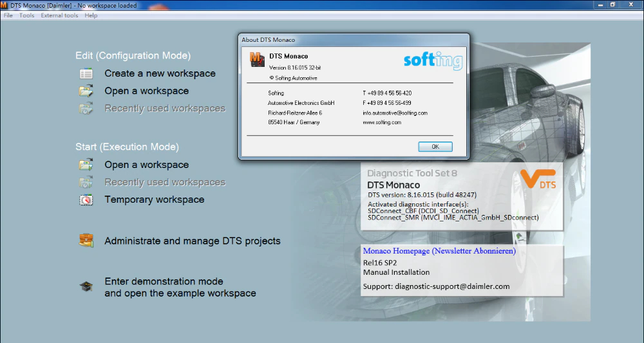Screen dimensions: 644x343
Task: Click the folder icon for Execution Mode Open a workspace
Action: tap(86, 165)
